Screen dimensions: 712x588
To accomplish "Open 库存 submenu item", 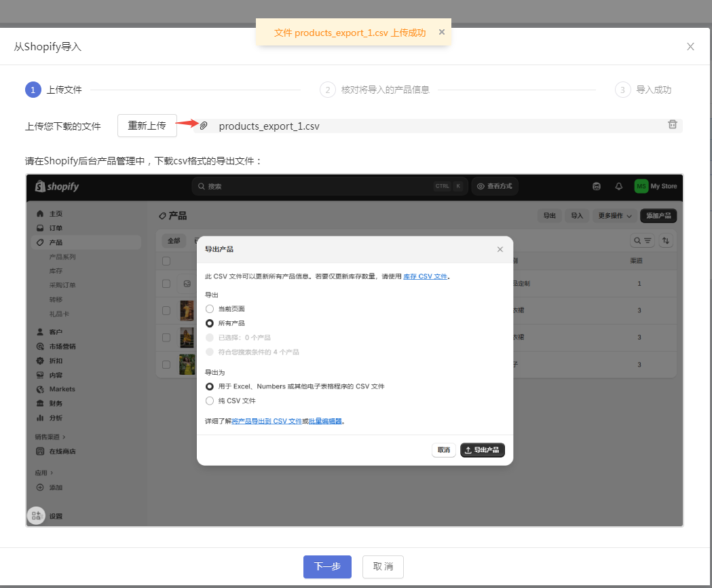I will pos(56,271).
